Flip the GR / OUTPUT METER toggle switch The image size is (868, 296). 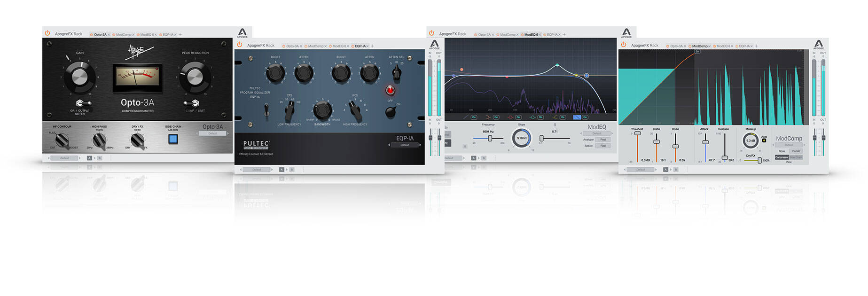tap(83, 103)
